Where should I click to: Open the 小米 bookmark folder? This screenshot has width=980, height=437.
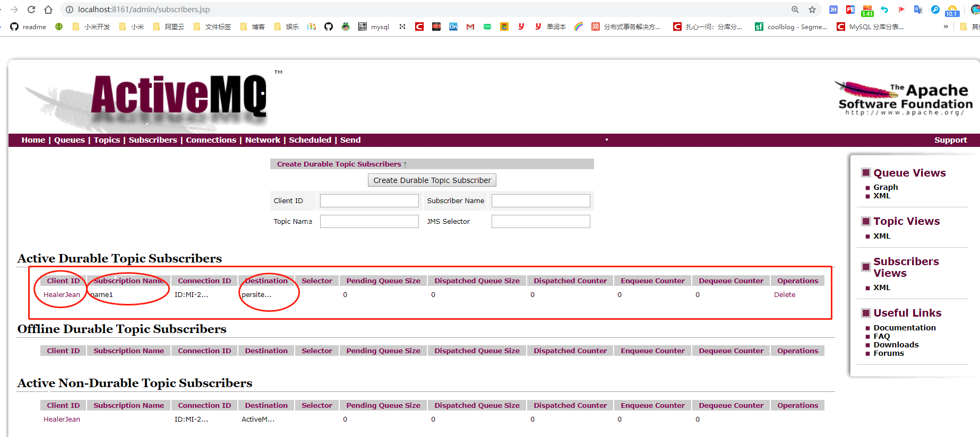click(x=132, y=27)
